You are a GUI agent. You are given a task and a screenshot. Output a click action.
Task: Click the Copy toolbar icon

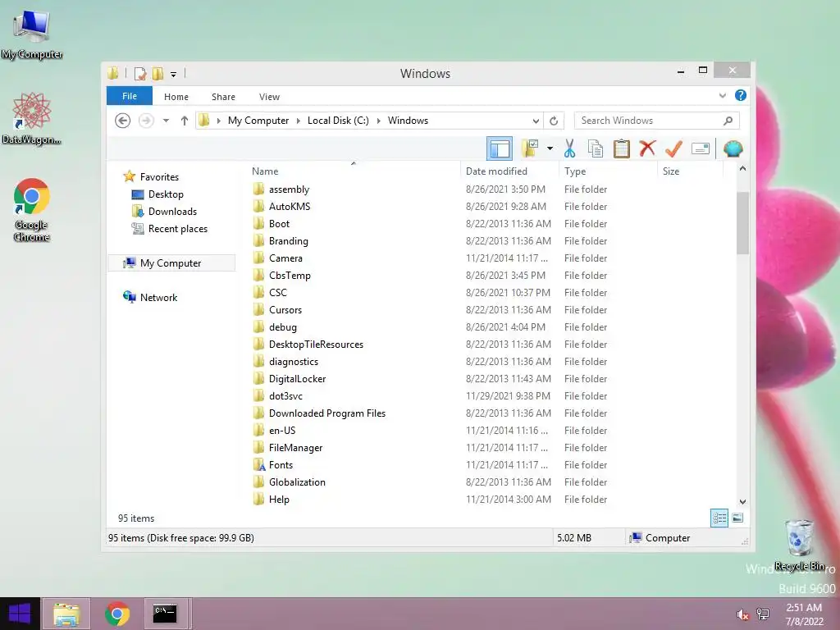tap(596, 148)
